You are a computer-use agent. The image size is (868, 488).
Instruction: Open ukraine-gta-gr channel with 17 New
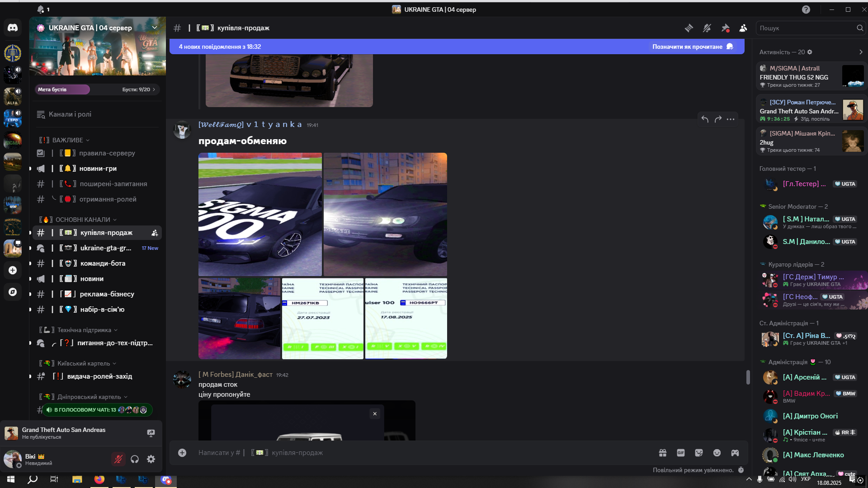97,248
